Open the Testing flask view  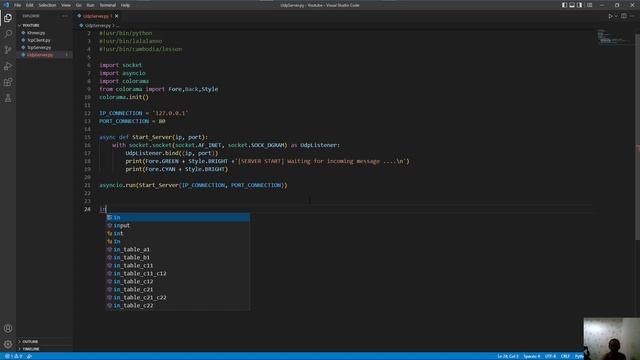tap(8, 98)
